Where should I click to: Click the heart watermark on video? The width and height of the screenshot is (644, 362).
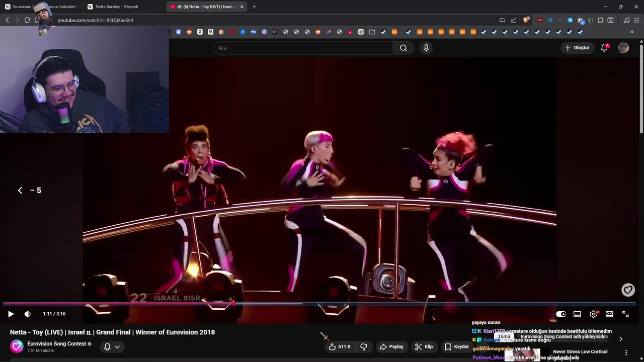(x=628, y=290)
